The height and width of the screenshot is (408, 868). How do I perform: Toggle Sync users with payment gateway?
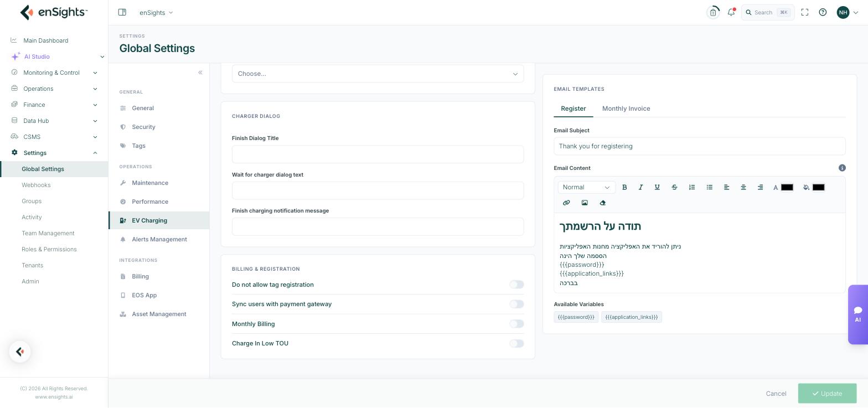coord(516,304)
